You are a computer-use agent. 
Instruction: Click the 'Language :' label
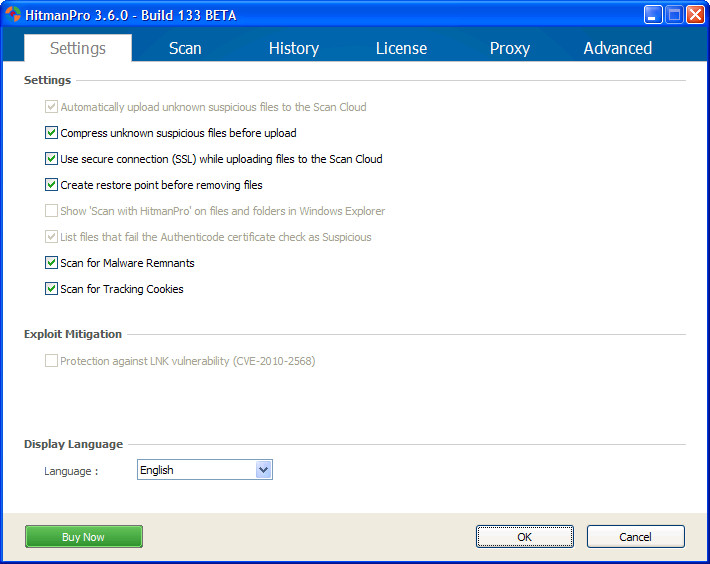71,471
